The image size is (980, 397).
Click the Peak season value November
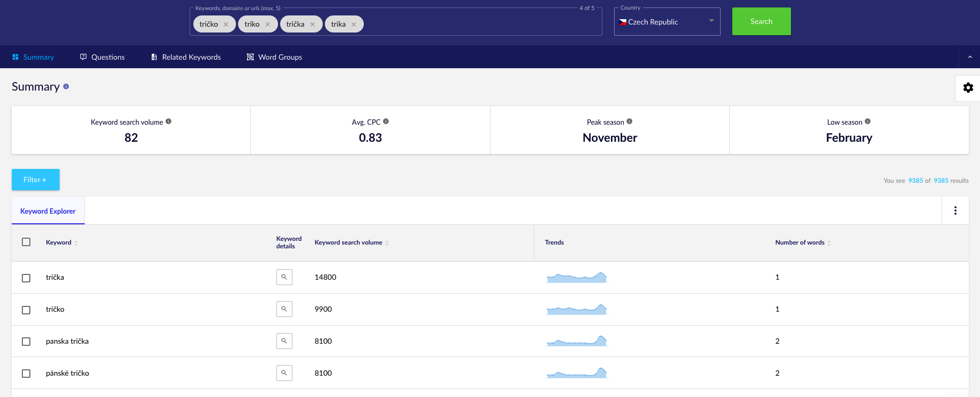coord(610,137)
